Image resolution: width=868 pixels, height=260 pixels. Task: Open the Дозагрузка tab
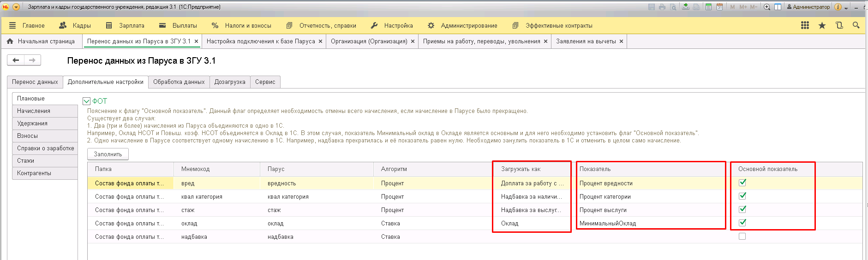229,82
